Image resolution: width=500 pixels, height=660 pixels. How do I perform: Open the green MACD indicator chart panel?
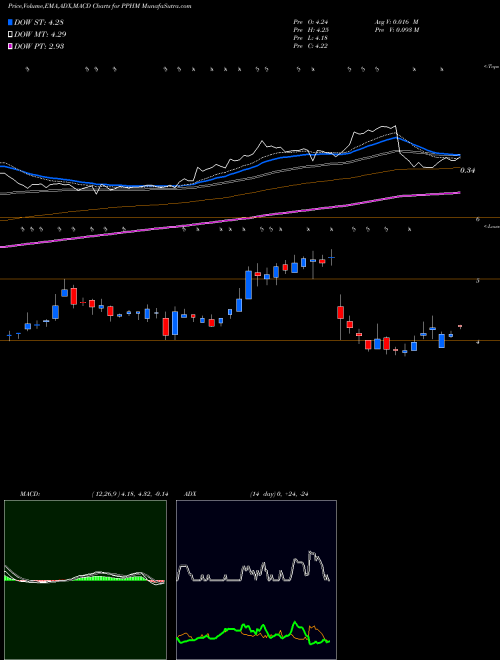tap(85, 580)
